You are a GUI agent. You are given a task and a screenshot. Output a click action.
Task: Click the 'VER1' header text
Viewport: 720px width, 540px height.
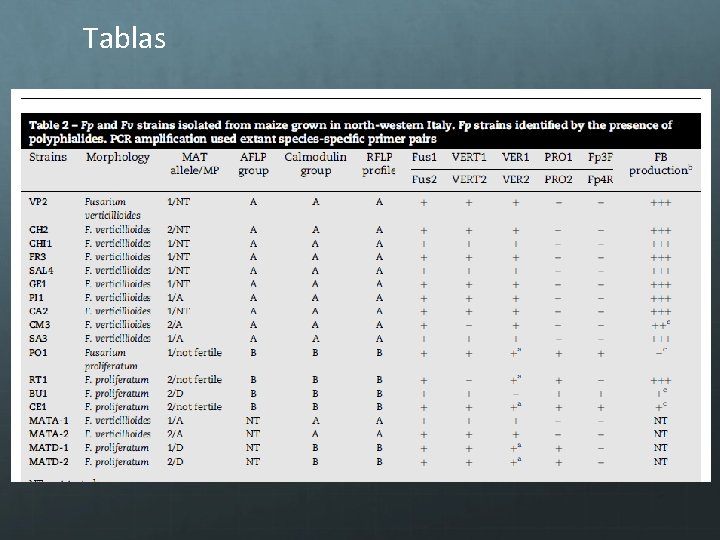pyautogui.click(x=516, y=157)
